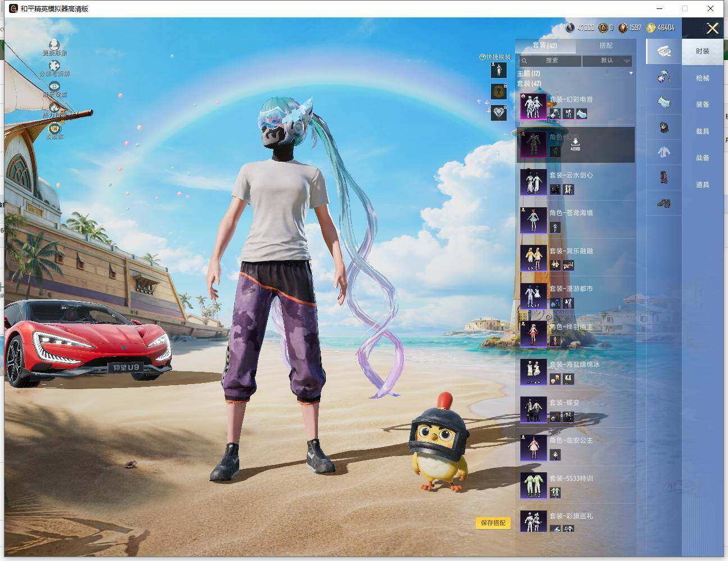Select the 套装-云水剑心 outfit thumbnail
728x561 pixels.
click(533, 183)
